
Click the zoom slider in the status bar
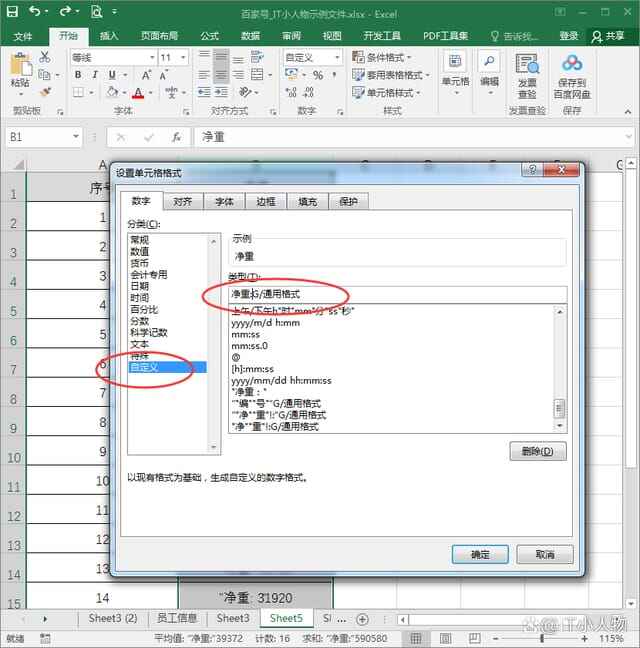(542, 639)
